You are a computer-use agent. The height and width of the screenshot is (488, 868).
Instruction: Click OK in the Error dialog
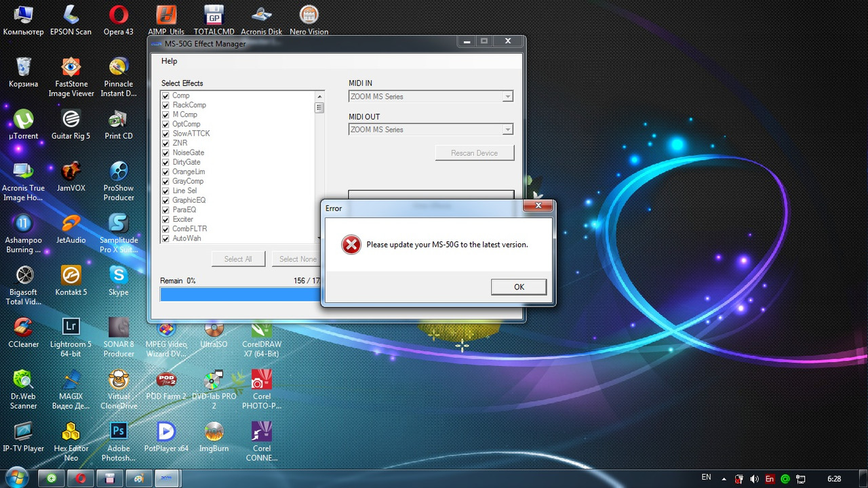[519, 287]
